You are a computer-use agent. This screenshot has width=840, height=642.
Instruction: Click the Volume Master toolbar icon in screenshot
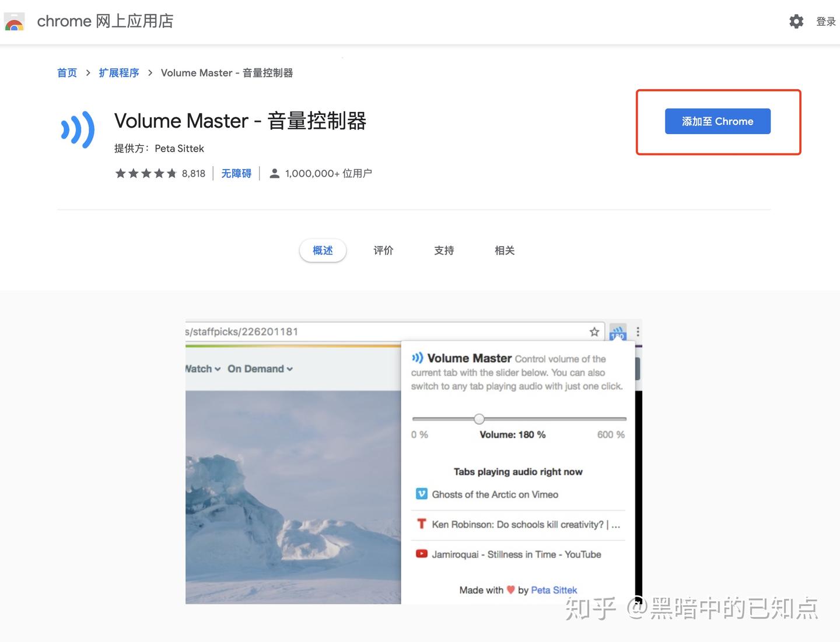coord(618,332)
